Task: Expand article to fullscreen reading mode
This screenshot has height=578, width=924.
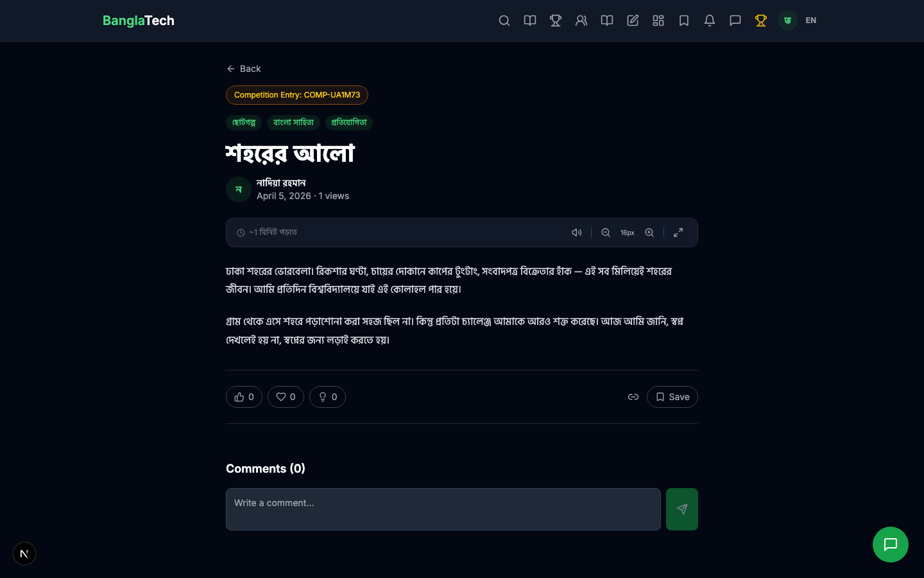Action: pyautogui.click(x=678, y=232)
